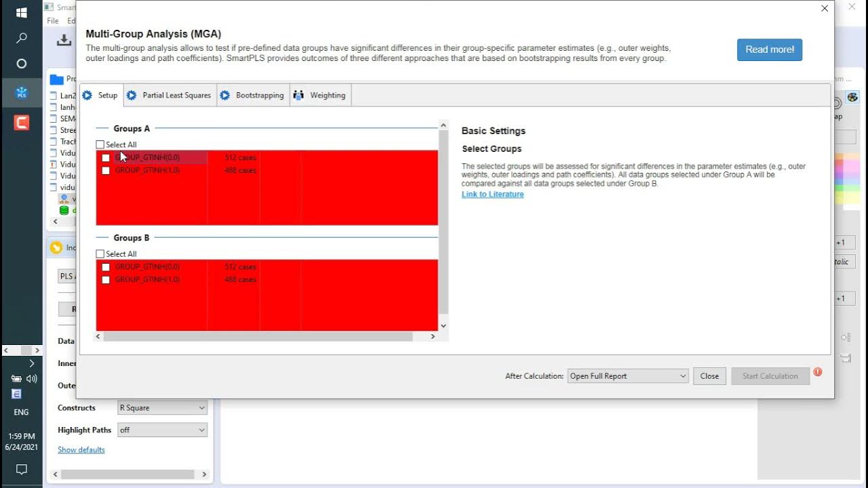Click the horizontal scrollbar thumb below Groups B

258,336
